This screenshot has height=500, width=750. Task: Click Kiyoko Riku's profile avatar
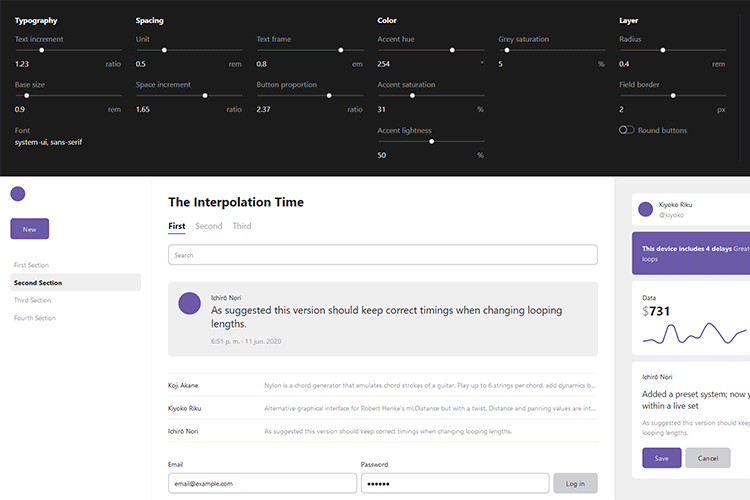(x=646, y=210)
